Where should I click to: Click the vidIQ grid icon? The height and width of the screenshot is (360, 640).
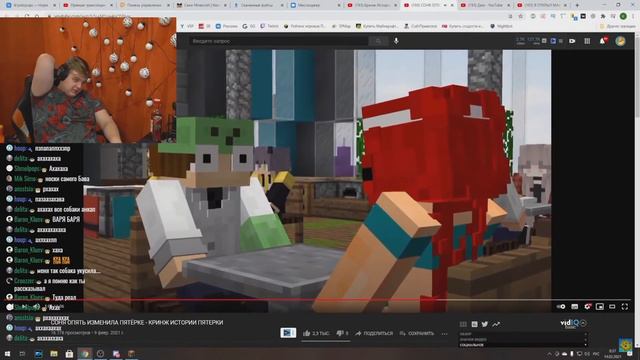coord(463,324)
